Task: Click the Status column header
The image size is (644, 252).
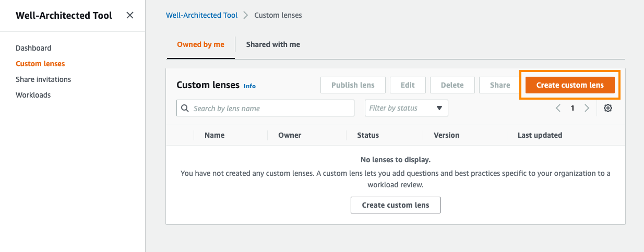Action: (368, 135)
